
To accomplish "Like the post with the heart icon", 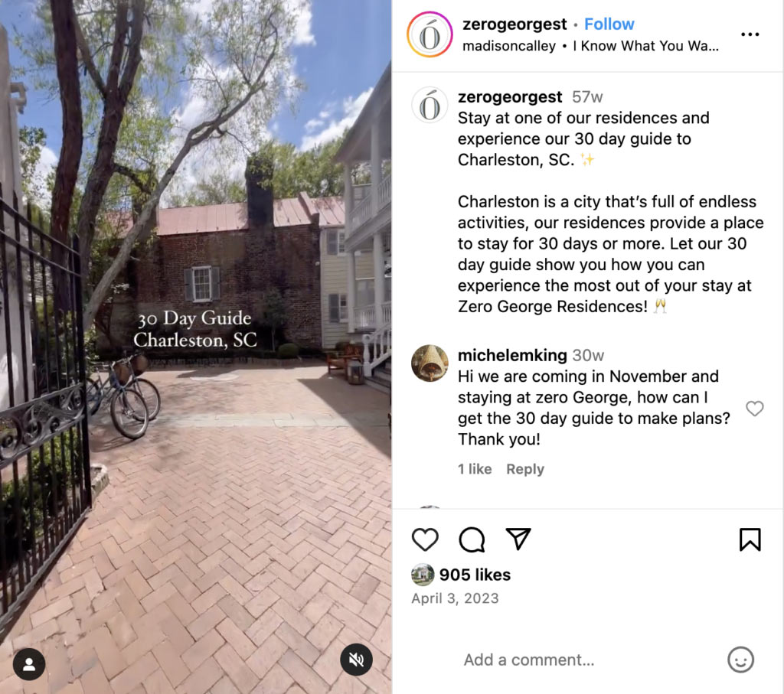I will [425, 539].
